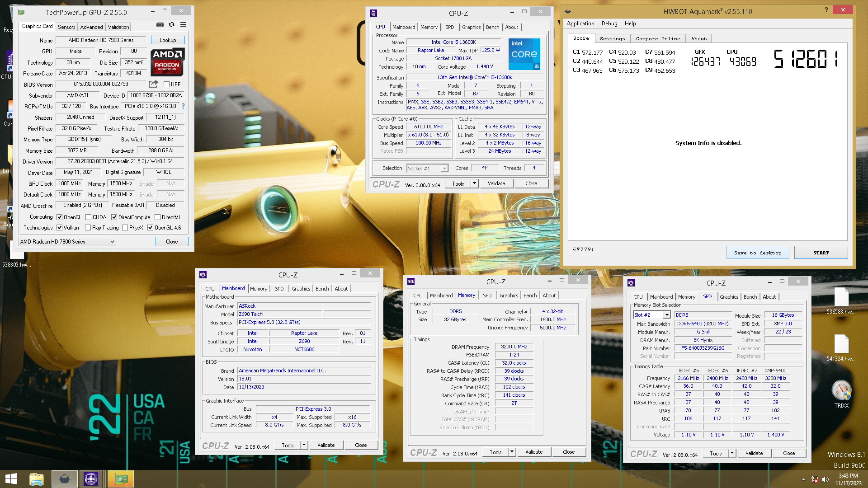Expand Tools arrow in CPU-Z CPU window
Viewport: 868px width, 488px height.
(474, 183)
